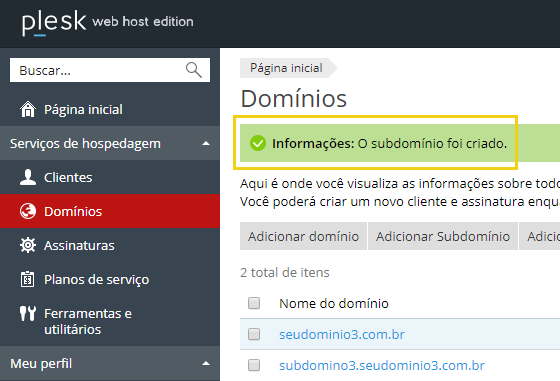Click the clipboard icon beside Planos de serviço

pos(28,279)
